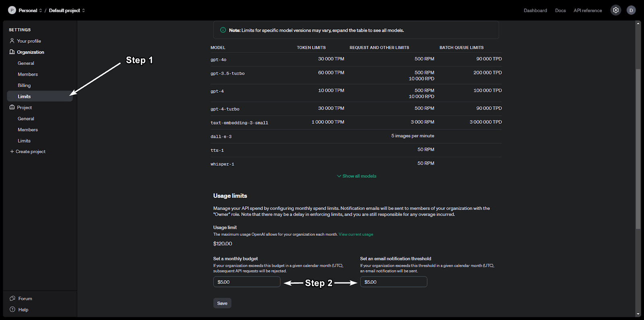Screen dimensions: 644x320
Task: Expand table with Show all models
Action: [x=357, y=176]
